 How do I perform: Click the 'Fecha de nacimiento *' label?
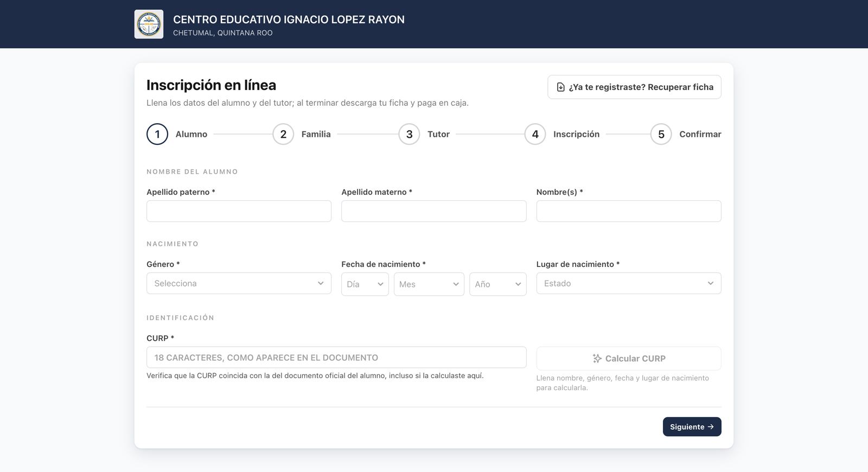coord(384,264)
